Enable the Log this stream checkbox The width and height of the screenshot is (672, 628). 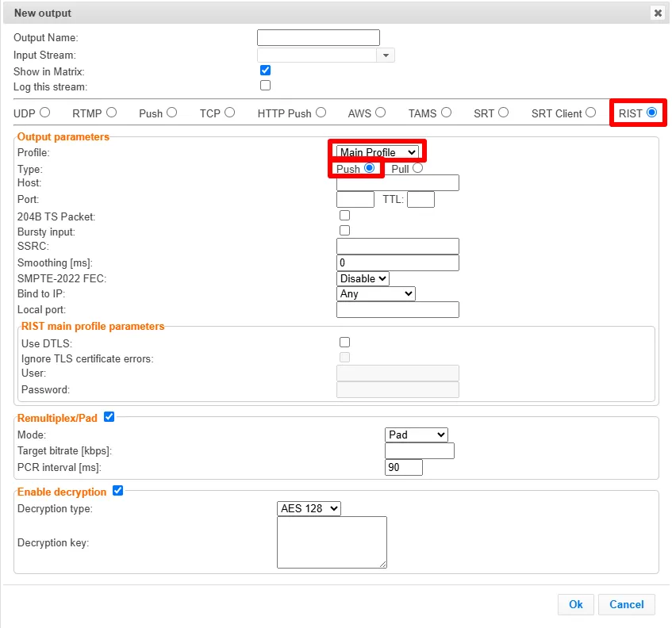click(265, 86)
